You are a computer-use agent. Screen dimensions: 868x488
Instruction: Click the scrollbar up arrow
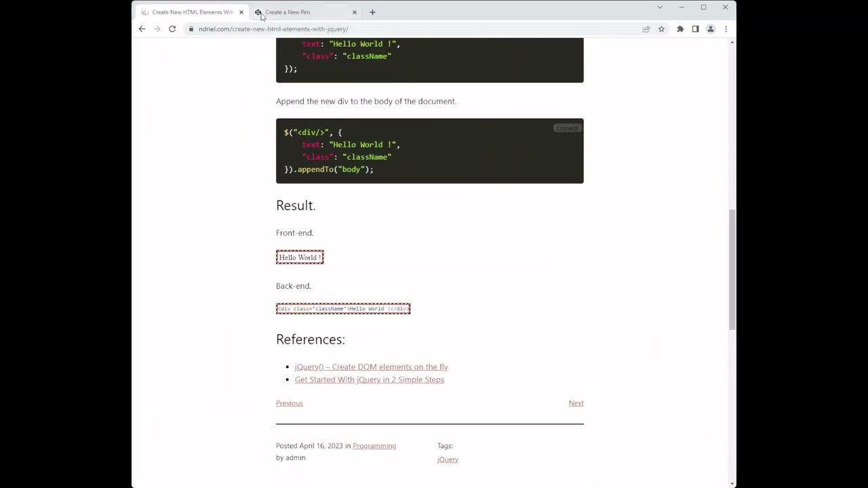pos(732,43)
